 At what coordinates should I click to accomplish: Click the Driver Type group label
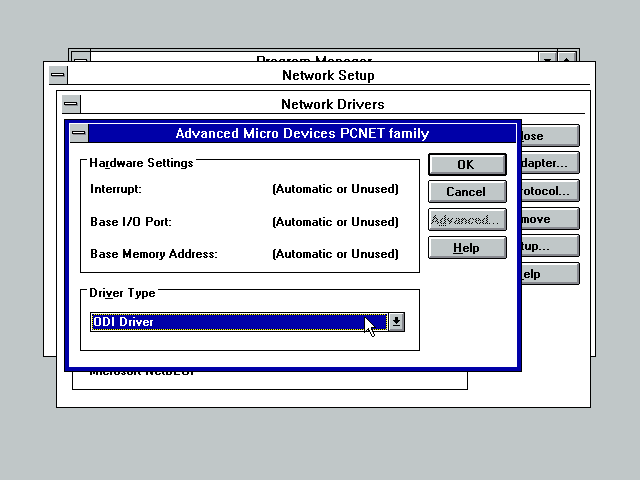122,293
